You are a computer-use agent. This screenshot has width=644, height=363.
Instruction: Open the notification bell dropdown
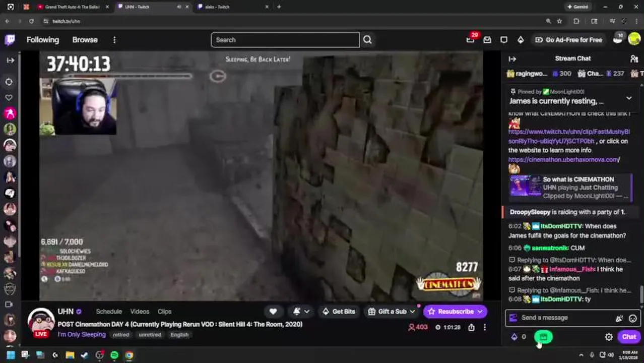coord(301,312)
